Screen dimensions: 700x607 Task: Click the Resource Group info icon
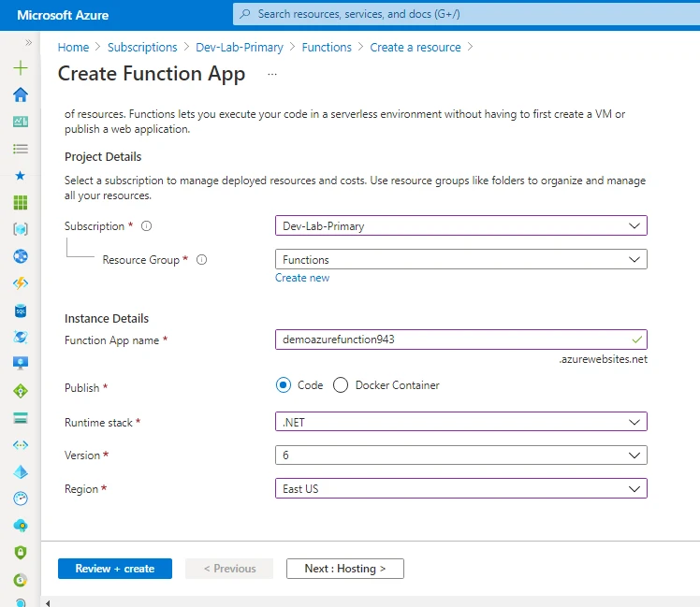tap(202, 260)
